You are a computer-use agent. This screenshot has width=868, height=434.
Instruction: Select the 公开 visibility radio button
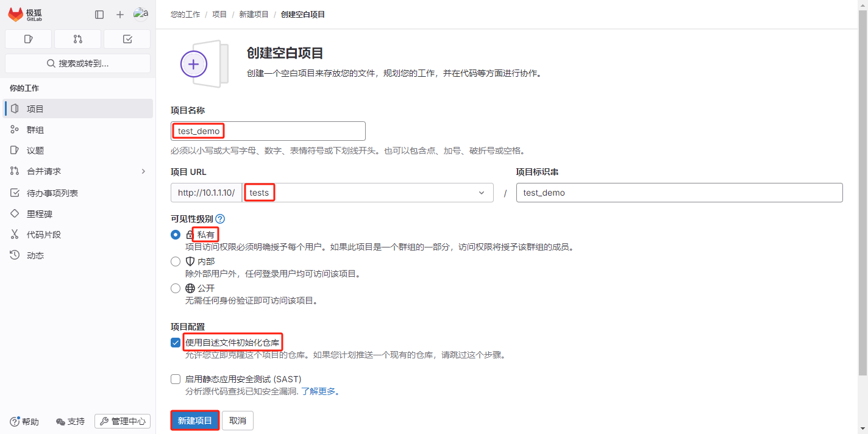(176, 288)
